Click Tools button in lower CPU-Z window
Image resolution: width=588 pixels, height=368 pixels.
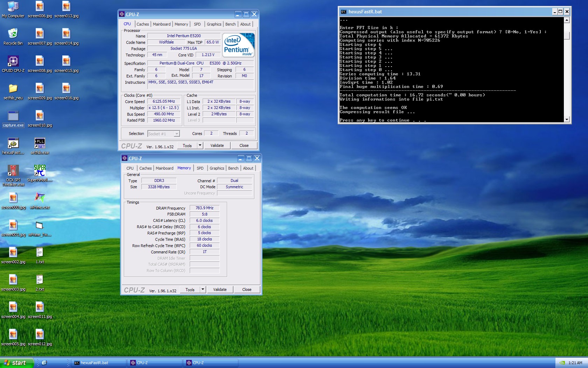click(190, 289)
